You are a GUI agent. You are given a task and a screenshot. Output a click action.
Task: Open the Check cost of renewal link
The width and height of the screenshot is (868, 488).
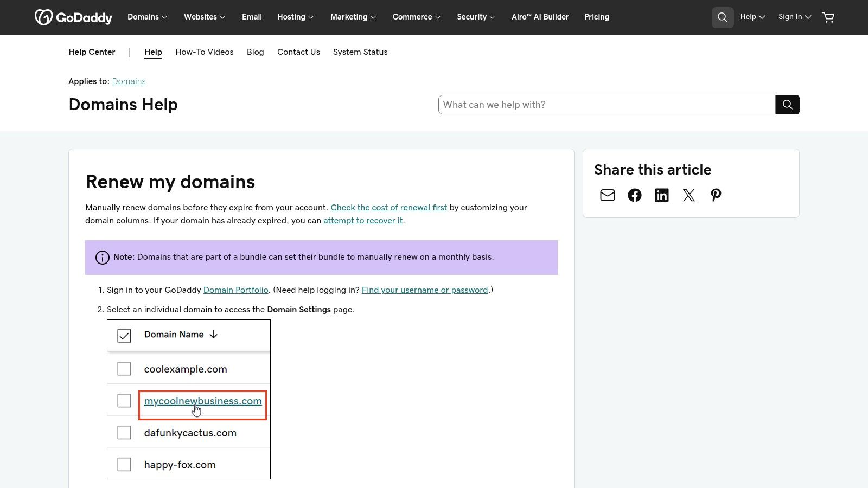pyautogui.click(x=388, y=207)
